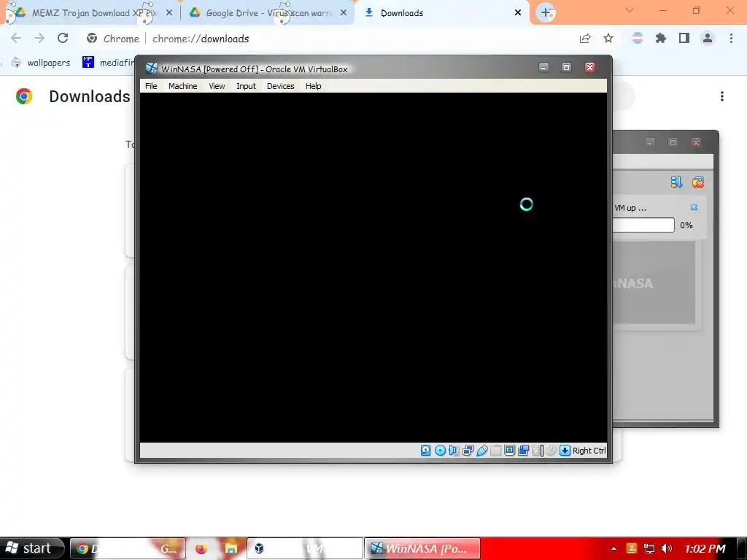This screenshot has height=560, width=747.
Task: Click the network adapters status icon
Action: (468, 451)
